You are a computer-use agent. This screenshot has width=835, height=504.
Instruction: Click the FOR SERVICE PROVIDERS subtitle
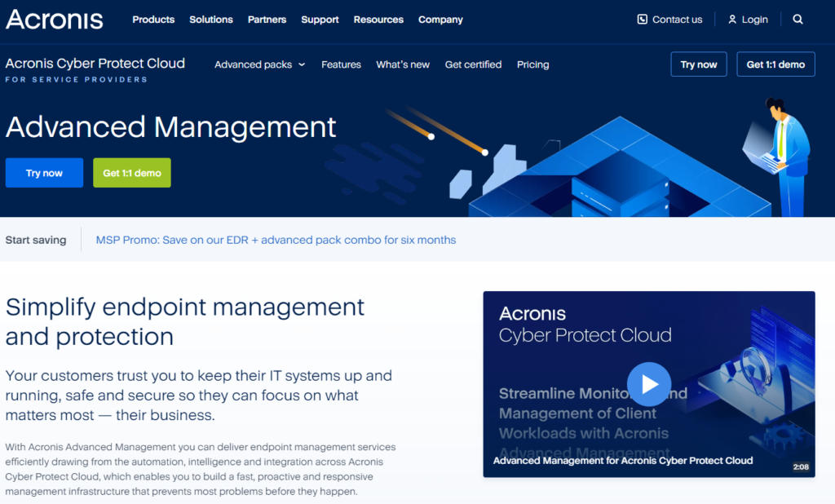point(76,79)
